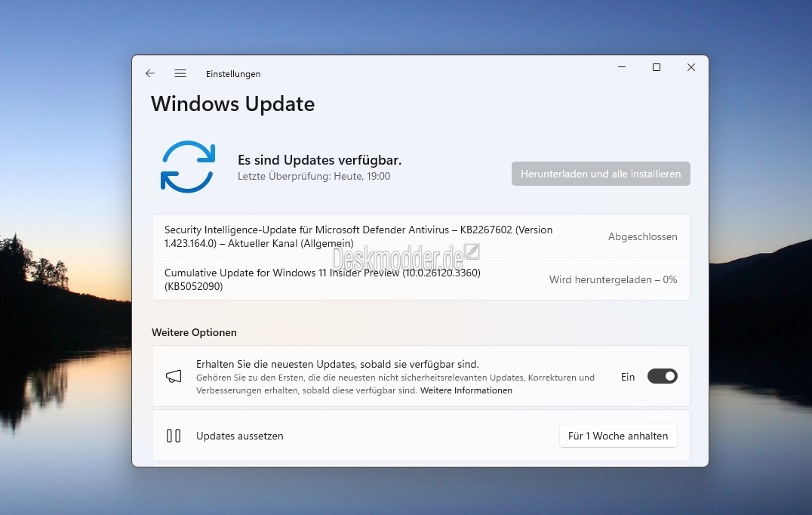The height and width of the screenshot is (515, 812).
Task: Open the hamburger navigation menu
Action: pos(180,73)
